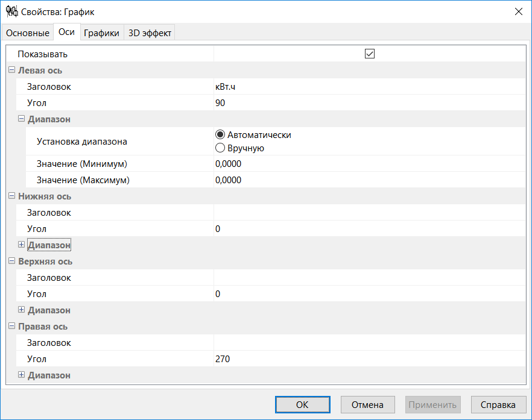The width and height of the screenshot is (532, 420).
Task: Switch to the Основные tab
Action: tap(27, 33)
